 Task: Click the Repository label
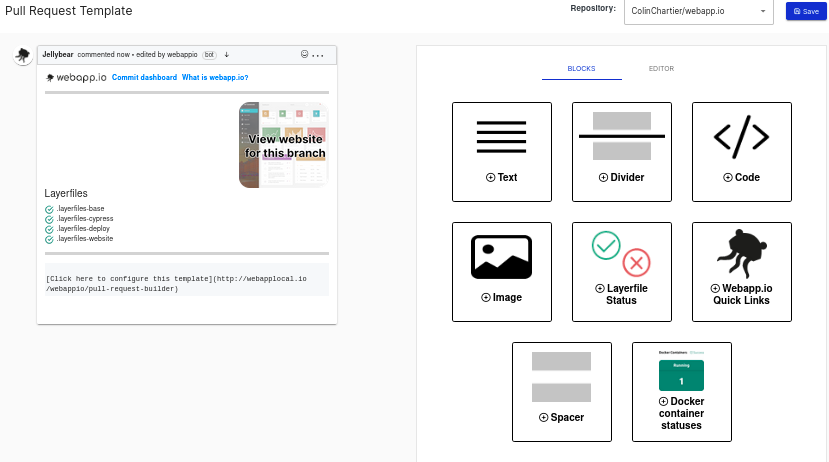tap(593, 8)
